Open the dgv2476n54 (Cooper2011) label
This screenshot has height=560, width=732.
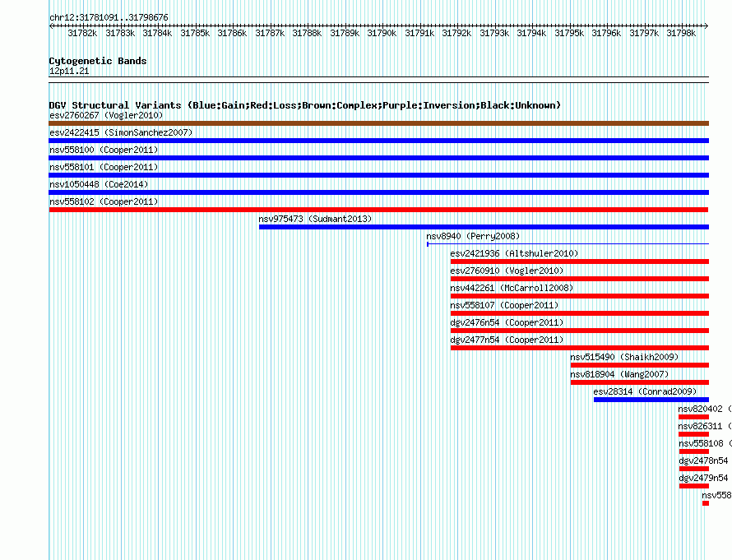(507, 322)
